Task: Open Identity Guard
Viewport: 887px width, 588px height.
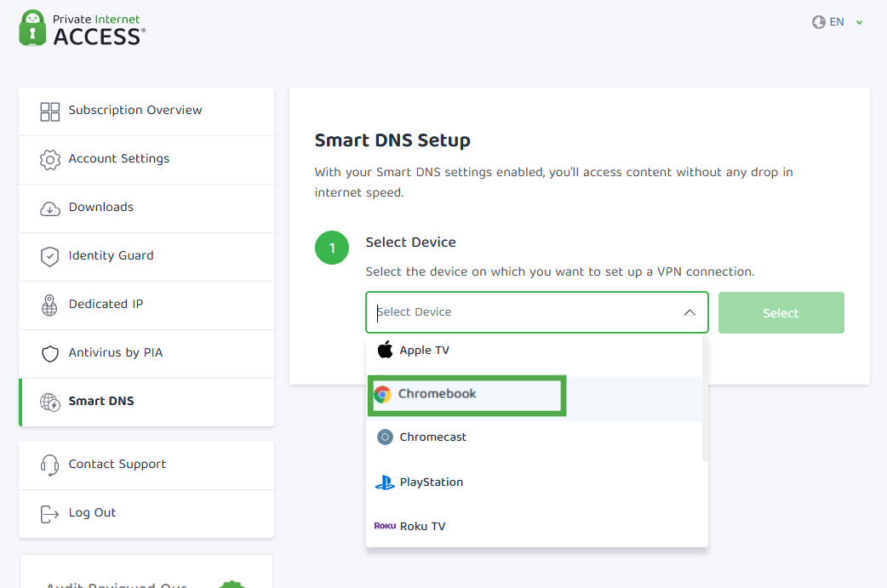Action: point(146,257)
